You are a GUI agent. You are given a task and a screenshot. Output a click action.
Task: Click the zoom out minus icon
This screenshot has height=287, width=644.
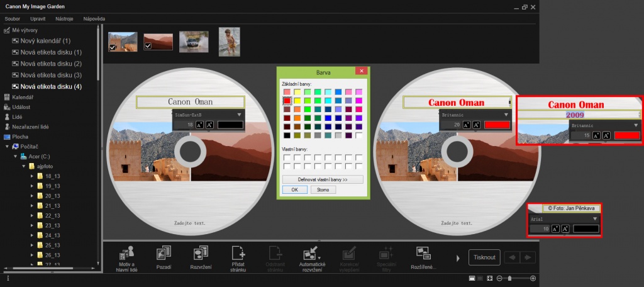click(x=499, y=278)
